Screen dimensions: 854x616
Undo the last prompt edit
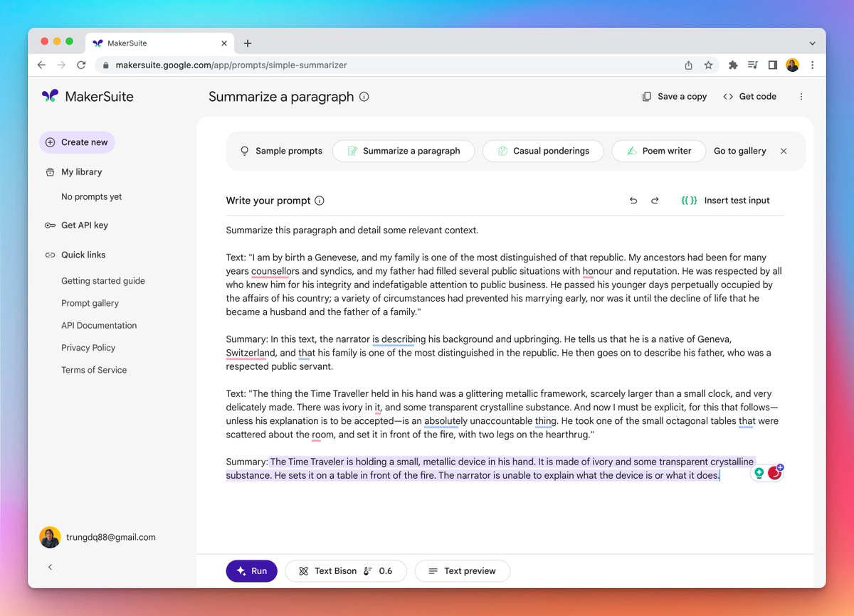point(633,201)
